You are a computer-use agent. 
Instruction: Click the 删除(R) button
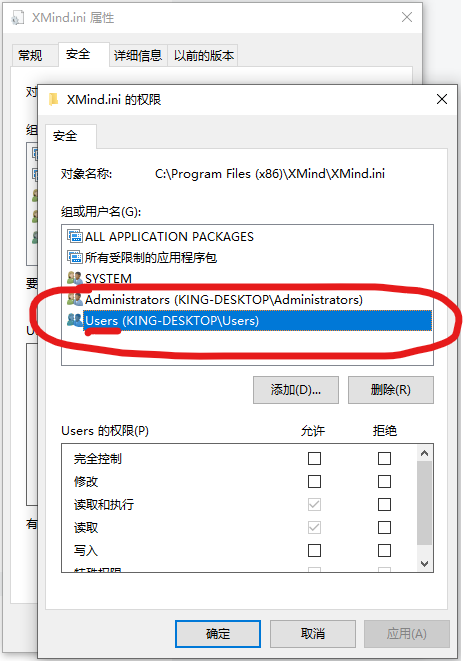(x=391, y=390)
